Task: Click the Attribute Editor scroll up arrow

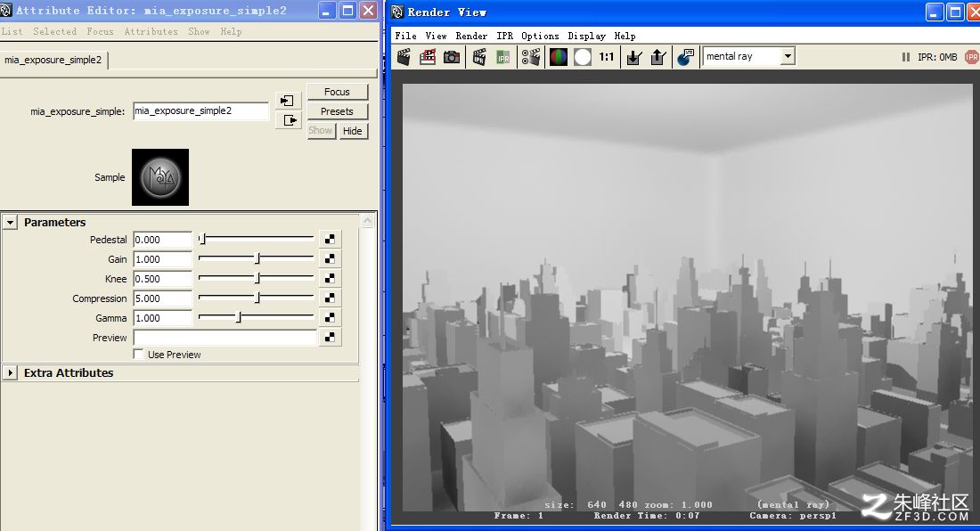Action: point(367,221)
